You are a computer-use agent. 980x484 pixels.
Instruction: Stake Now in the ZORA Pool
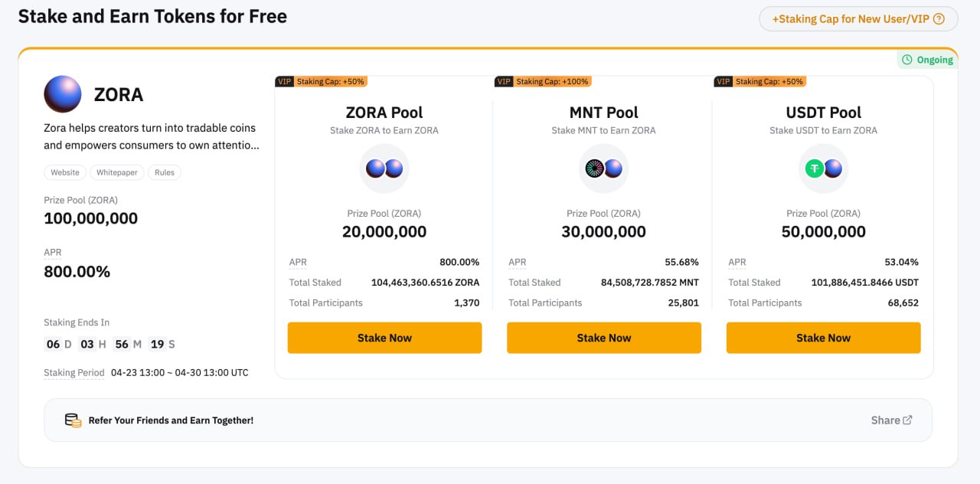tap(384, 338)
